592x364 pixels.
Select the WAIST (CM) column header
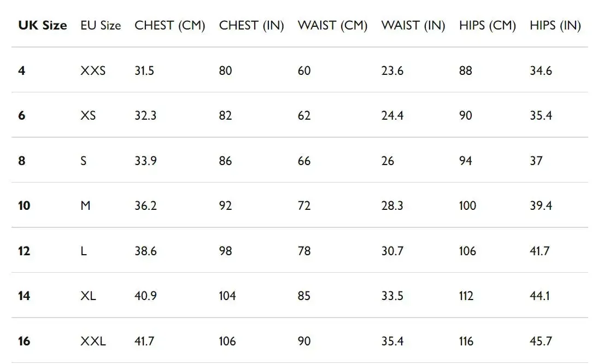(332, 26)
